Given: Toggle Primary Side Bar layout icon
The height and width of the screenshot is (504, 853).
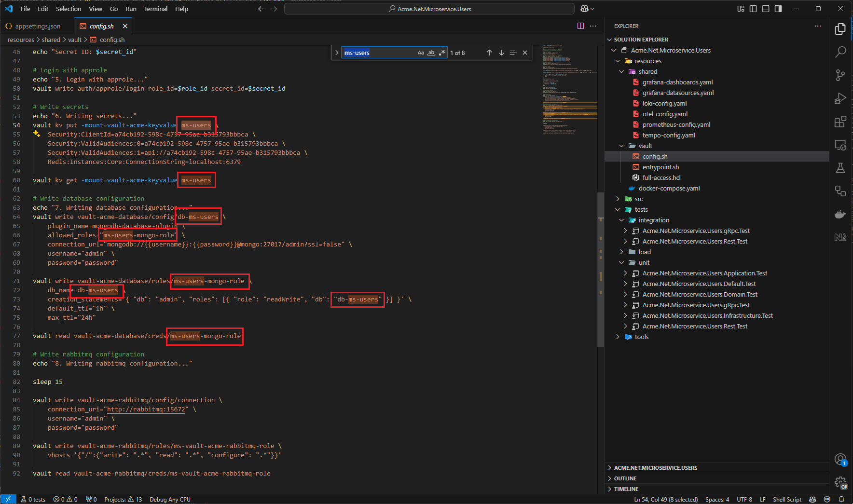Looking at the screenshot, I should coord(753,9).
